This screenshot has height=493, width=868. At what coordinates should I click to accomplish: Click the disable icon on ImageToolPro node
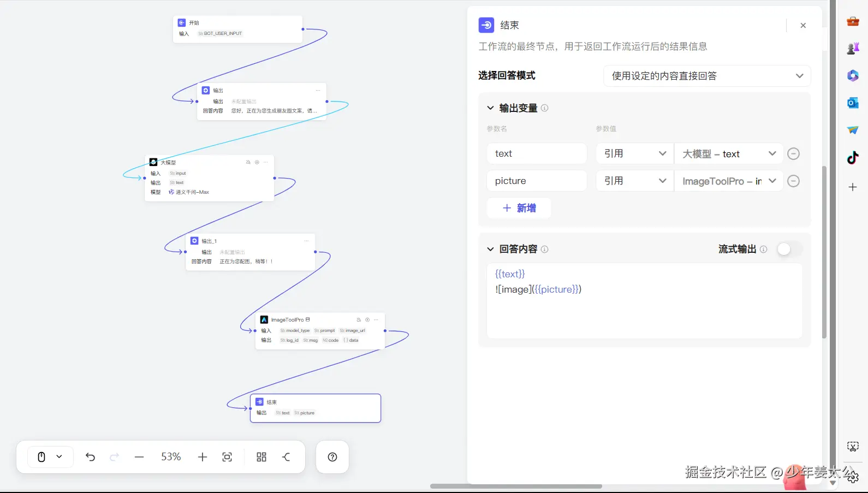(359, 319)
